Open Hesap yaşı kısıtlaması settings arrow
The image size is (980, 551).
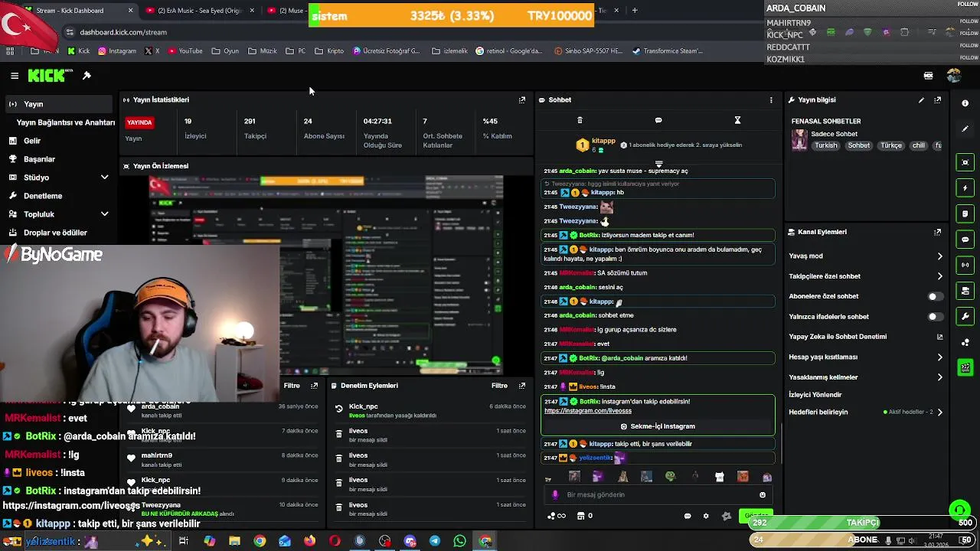coord(940,357)
